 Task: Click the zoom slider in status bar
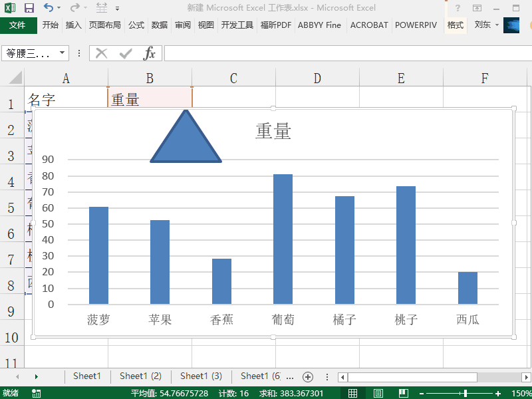pos(465,394)
